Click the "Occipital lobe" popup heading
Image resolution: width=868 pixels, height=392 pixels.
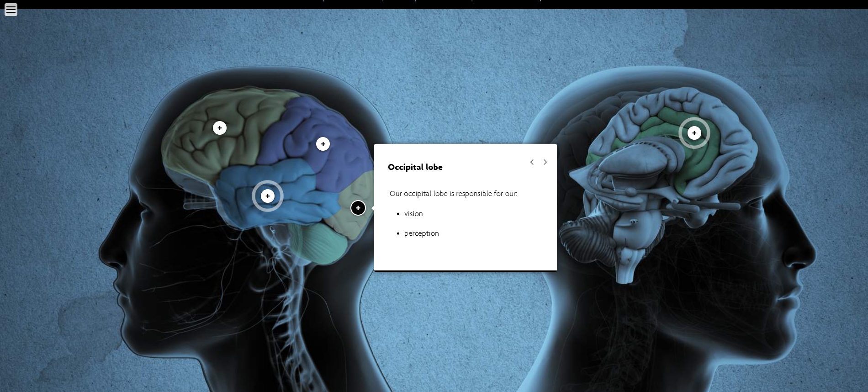click(x=415, y=167)
